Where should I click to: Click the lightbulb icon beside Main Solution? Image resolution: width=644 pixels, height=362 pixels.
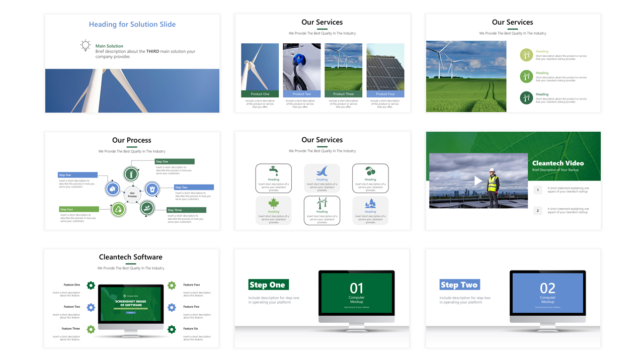pos(86,46)
